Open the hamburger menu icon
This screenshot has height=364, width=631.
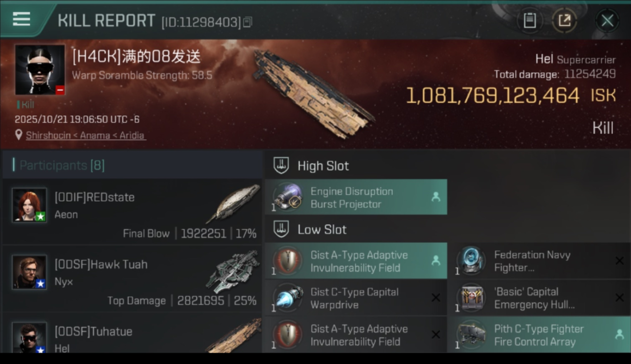coord(21,19)
